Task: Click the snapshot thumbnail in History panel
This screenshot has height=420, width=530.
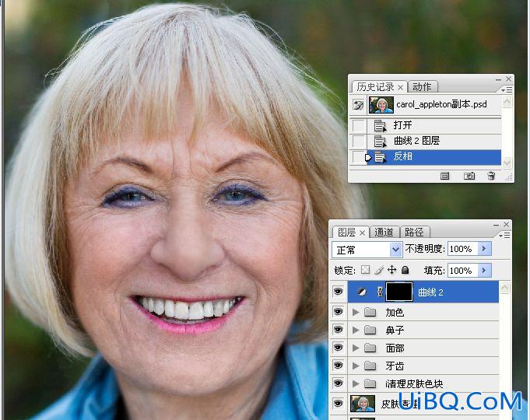Action: click(x=381, y=105)
